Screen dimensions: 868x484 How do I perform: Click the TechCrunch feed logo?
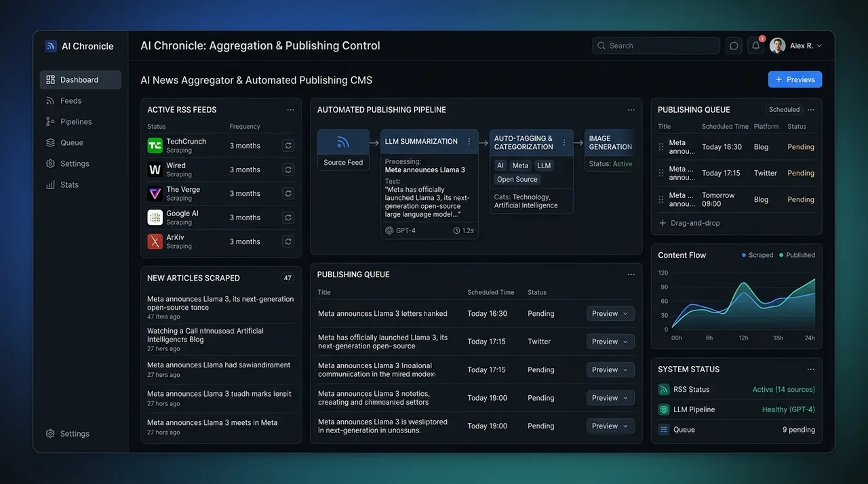(155, 146)
